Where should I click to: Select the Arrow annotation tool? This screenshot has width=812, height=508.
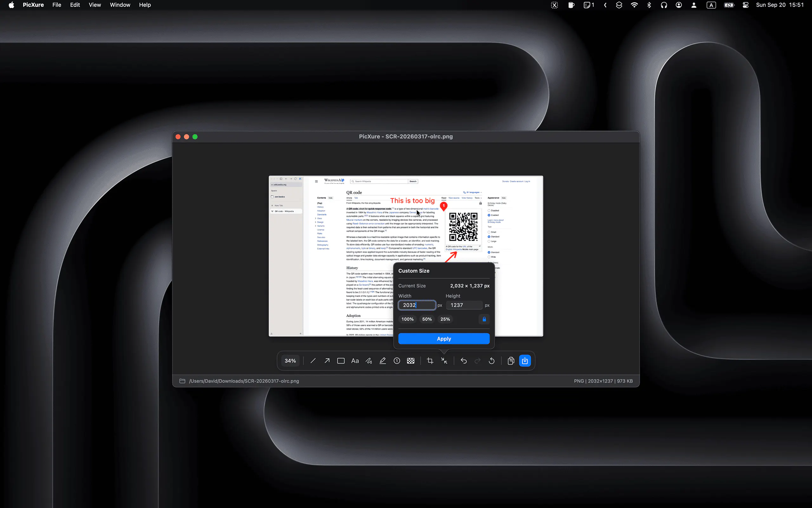[x=327, y=361]
